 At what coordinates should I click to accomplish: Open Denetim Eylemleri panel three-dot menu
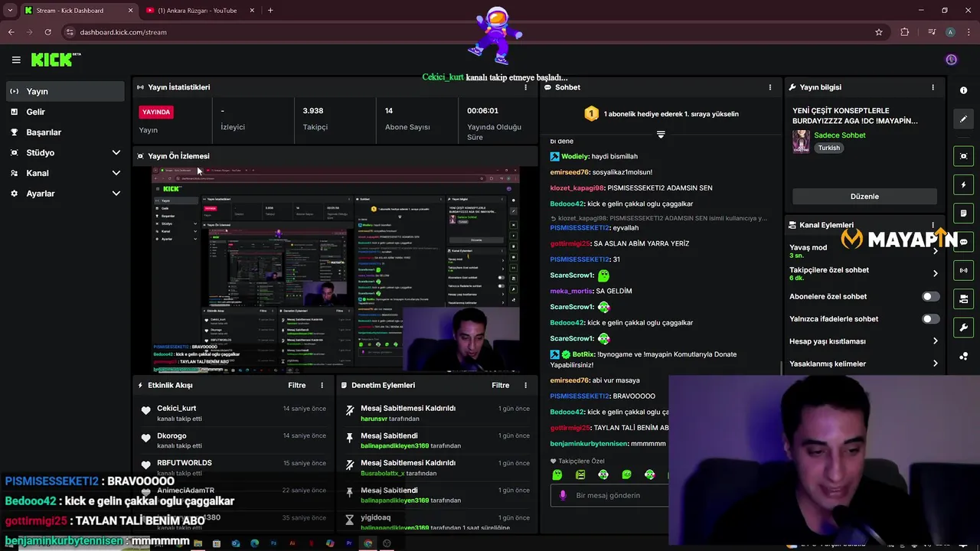coord(525,385)
